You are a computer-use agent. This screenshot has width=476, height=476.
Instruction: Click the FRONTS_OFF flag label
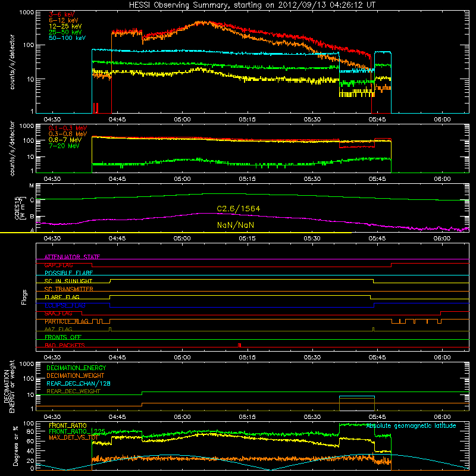point(63,337)
